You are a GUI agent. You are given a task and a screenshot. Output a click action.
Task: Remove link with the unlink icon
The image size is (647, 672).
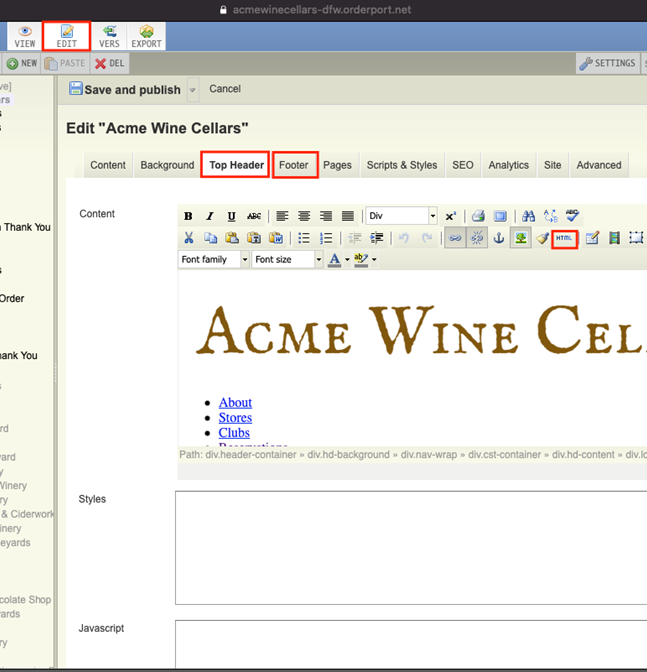(x=477, y=238)
